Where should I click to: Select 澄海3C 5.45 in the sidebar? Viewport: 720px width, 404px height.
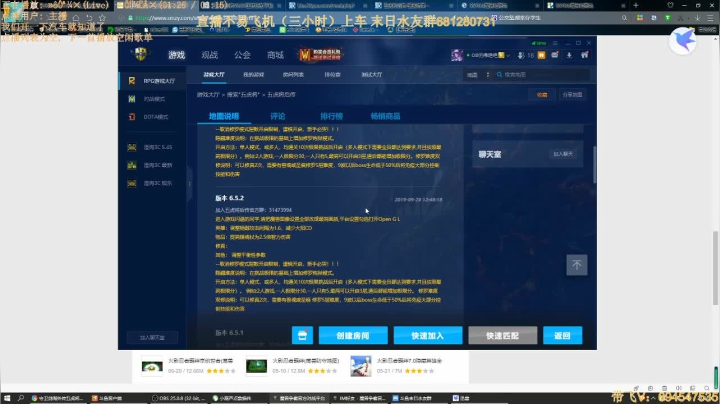tap(152, 147)
